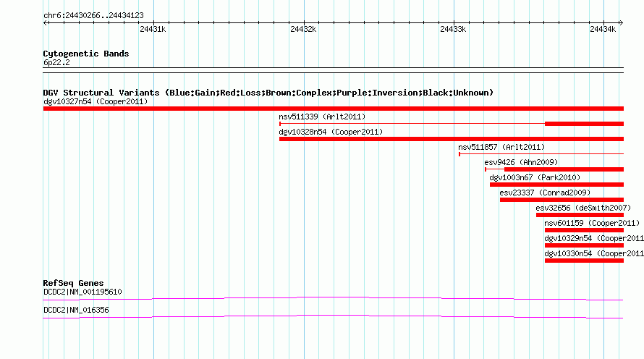Click the DCDC2|NM_016356 gene label
The width and height of the screenshot is (644, 359).
click(x=76, y=310)
